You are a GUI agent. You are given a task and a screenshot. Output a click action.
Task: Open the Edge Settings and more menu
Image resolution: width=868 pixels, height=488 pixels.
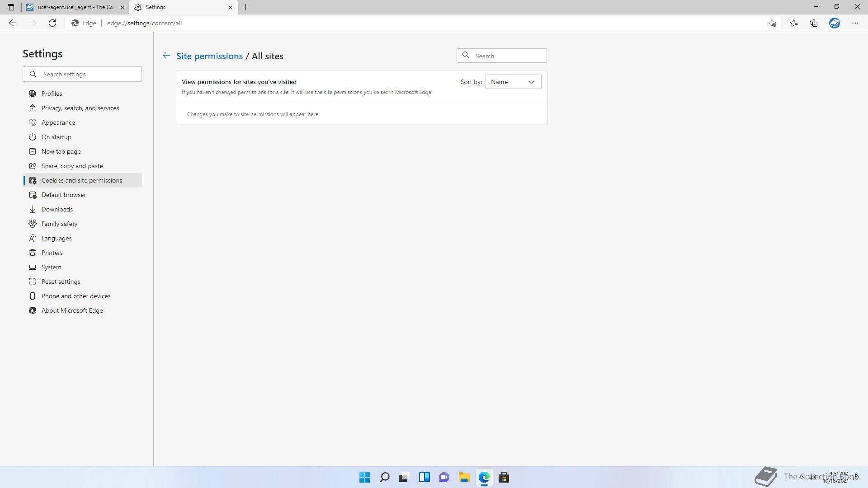pos(855,23)
